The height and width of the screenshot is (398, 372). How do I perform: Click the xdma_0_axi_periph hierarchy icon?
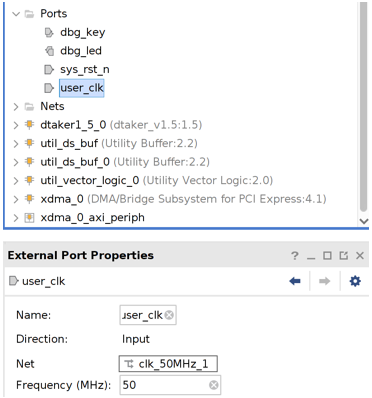(x=29, y=218)
